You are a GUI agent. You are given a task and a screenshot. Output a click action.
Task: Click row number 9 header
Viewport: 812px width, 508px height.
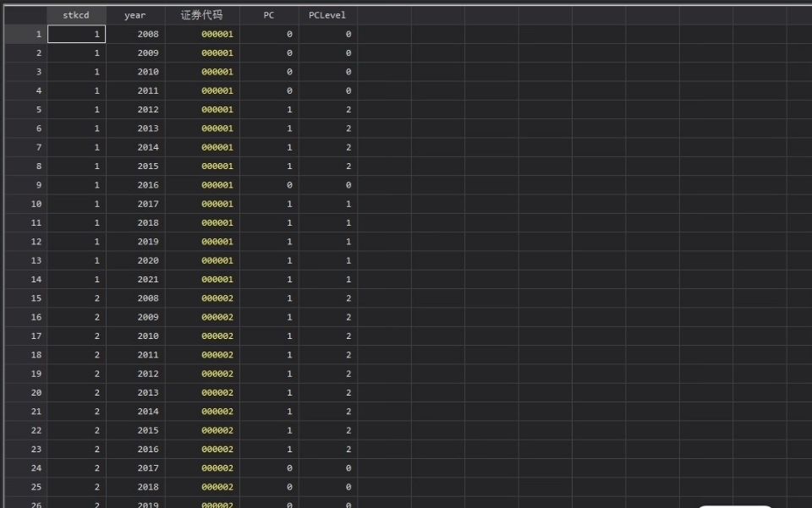click(24, 185)
